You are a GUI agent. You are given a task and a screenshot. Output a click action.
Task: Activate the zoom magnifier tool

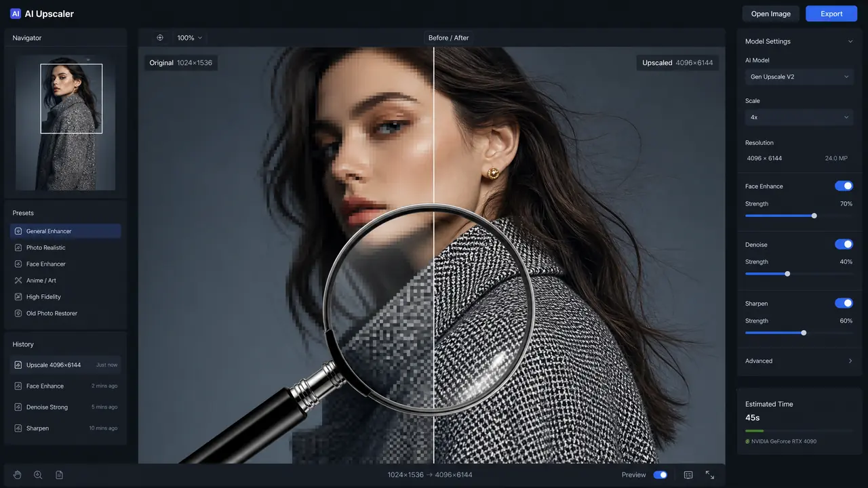coord(38,475)
